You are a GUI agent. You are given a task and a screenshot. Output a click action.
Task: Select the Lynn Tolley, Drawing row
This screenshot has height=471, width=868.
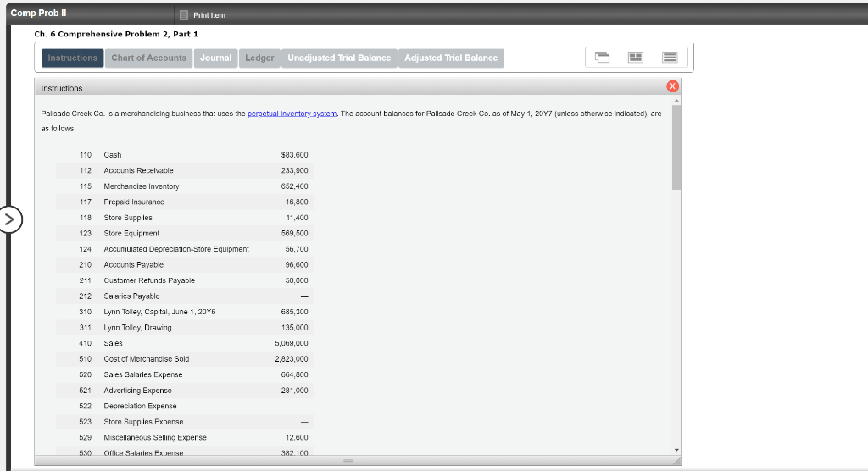185,328
